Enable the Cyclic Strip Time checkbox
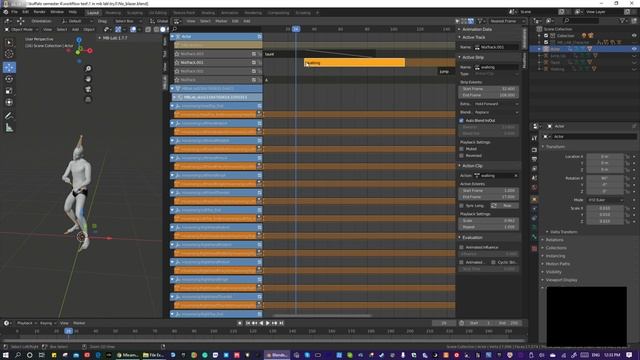Viewport: 640px width, 360px height. 493,262
